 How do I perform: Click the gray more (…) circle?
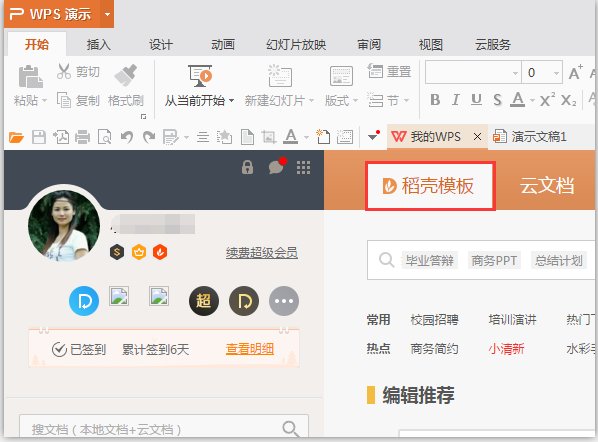coord(284,301)
